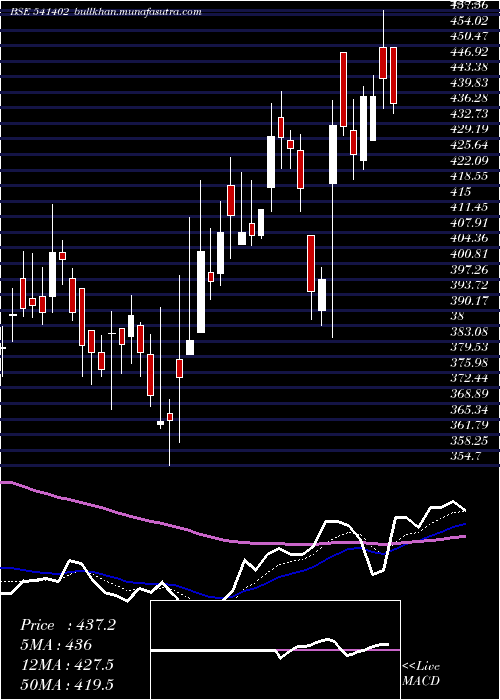Click the 454.02 price axis label
Screen dimensions: 500x700
pos(470,20)
